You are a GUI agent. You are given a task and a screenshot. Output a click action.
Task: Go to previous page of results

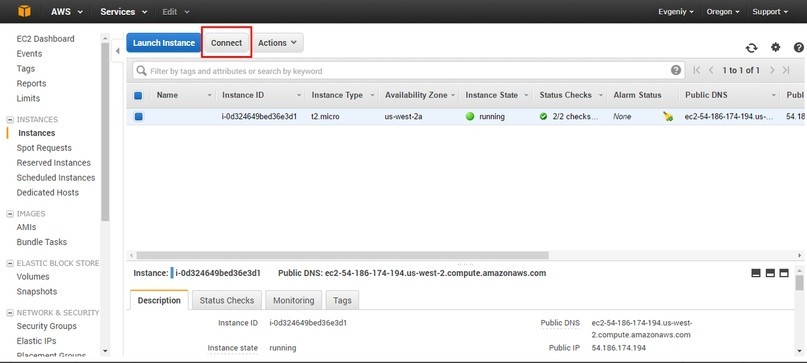click(711, 71)
